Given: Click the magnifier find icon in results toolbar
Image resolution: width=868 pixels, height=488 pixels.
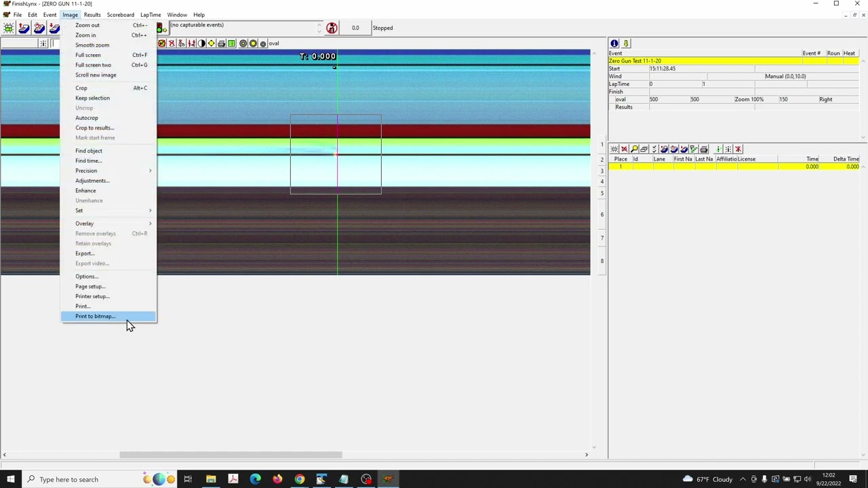Looking at the screenshot, I should click(x=634, y=149).
